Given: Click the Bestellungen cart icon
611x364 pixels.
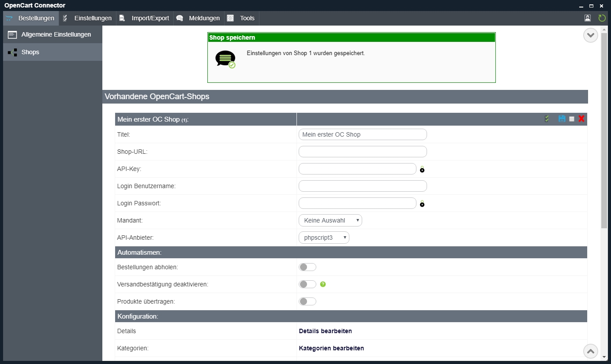Looking at the screenshot, I should (x=9, y=18).
